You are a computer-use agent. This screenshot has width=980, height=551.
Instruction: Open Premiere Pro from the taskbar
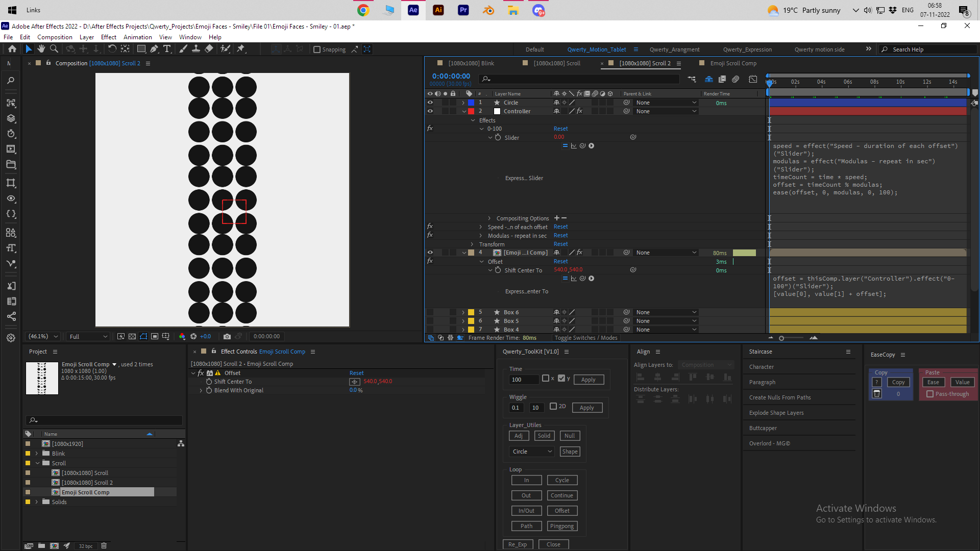pos(463,10)
